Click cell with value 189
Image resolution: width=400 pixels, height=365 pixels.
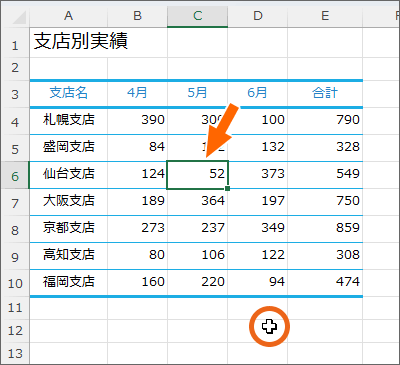click(x=137, y=202)
